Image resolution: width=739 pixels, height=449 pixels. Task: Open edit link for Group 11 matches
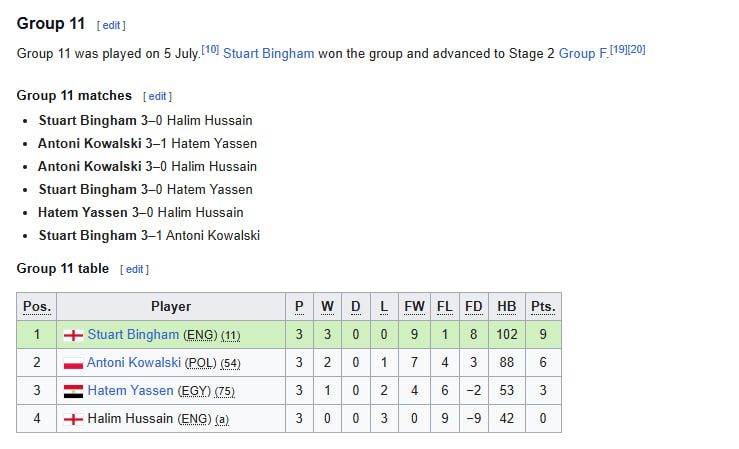(157, 97)
